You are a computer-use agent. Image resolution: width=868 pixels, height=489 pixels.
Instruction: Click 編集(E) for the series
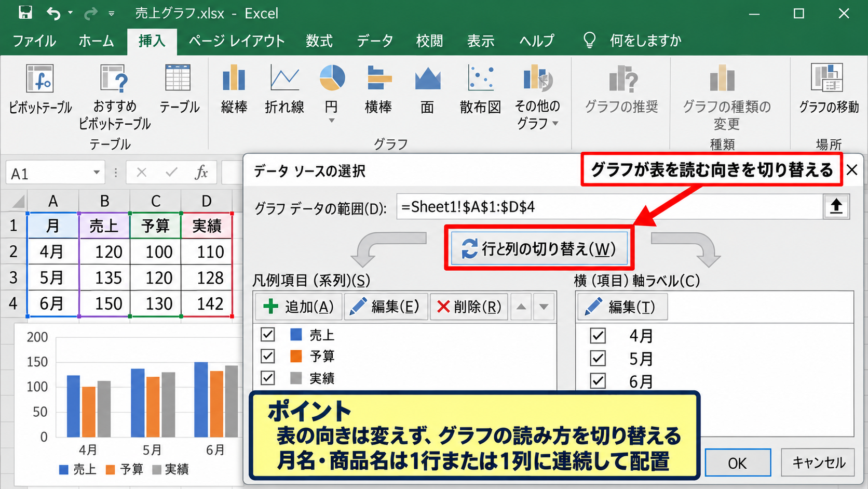pos(385,307)
